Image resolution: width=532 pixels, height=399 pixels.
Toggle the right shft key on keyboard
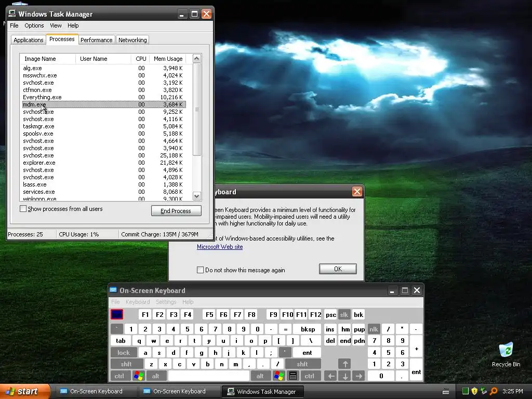tap(303, 364)
